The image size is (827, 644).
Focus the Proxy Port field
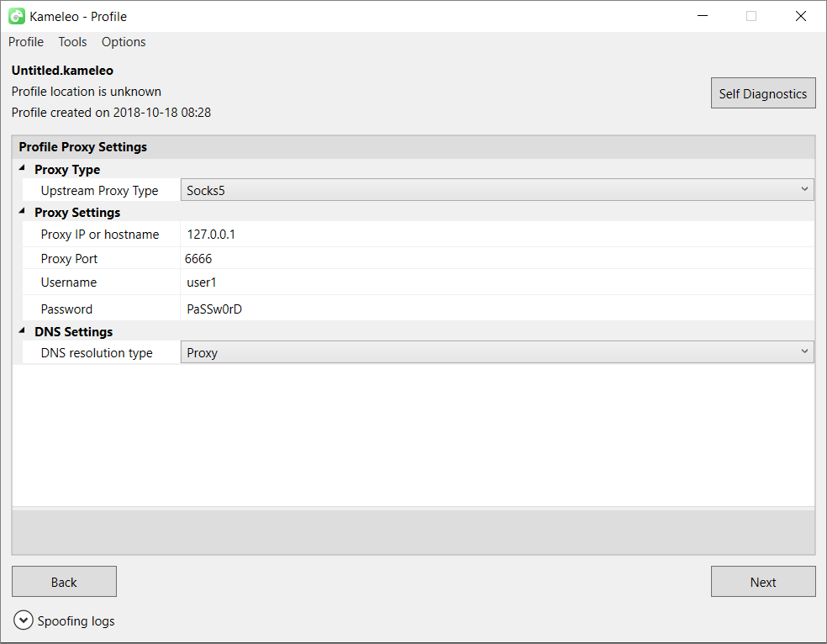(x=497, y=258)
